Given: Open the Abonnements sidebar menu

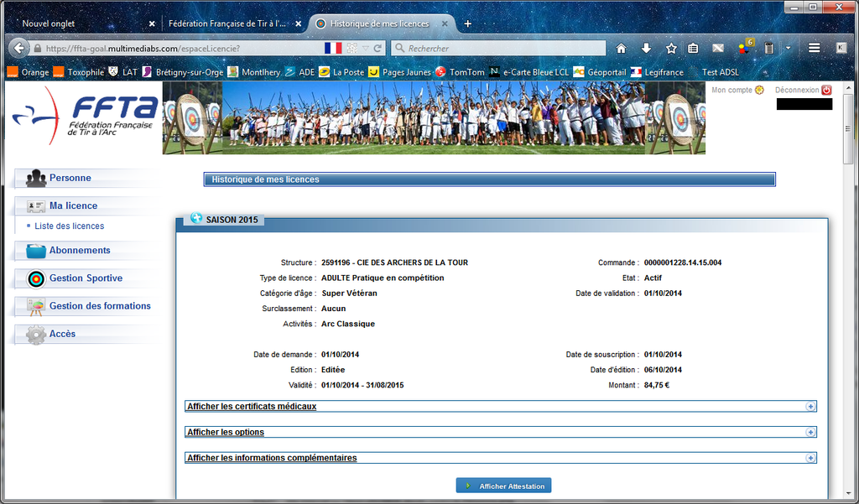Looking at the screenshot, I should [x=80, y=251].
